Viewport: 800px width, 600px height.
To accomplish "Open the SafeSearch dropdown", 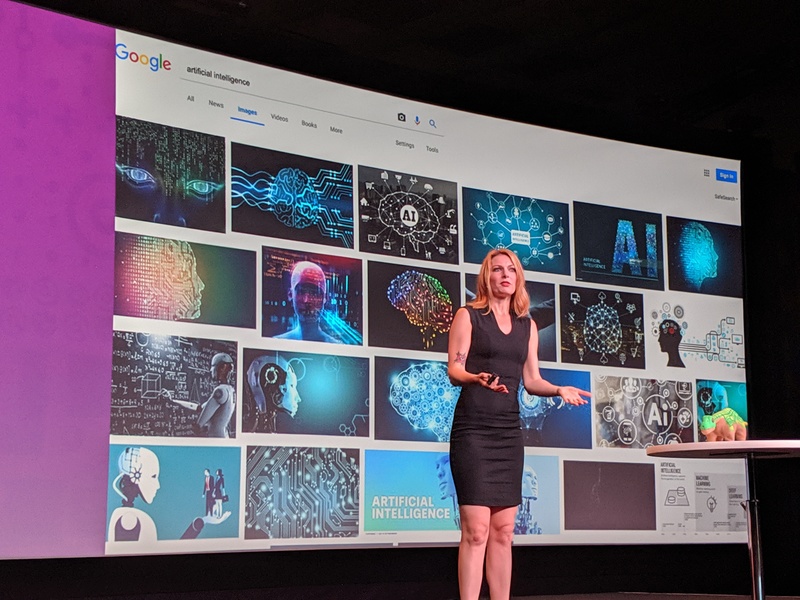I will click(726, 197).
